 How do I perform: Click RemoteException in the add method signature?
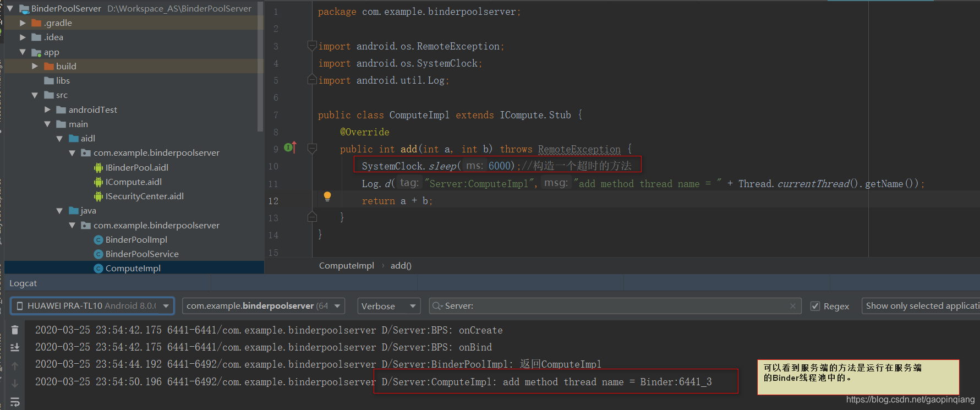579,149
